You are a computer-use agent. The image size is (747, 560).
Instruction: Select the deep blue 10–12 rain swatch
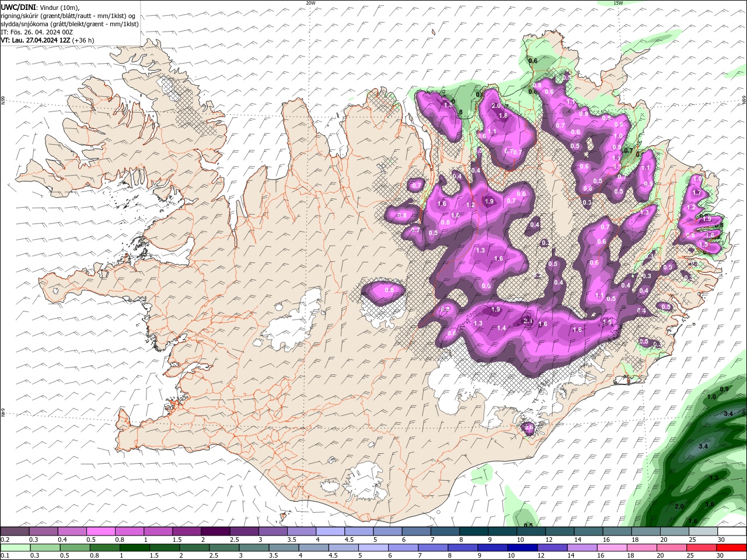pos(522,548)
